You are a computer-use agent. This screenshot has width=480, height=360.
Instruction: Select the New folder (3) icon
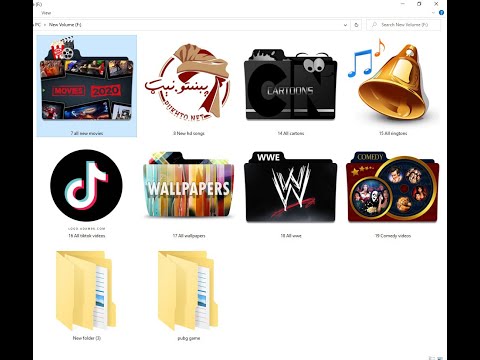(x=86, y=291)
